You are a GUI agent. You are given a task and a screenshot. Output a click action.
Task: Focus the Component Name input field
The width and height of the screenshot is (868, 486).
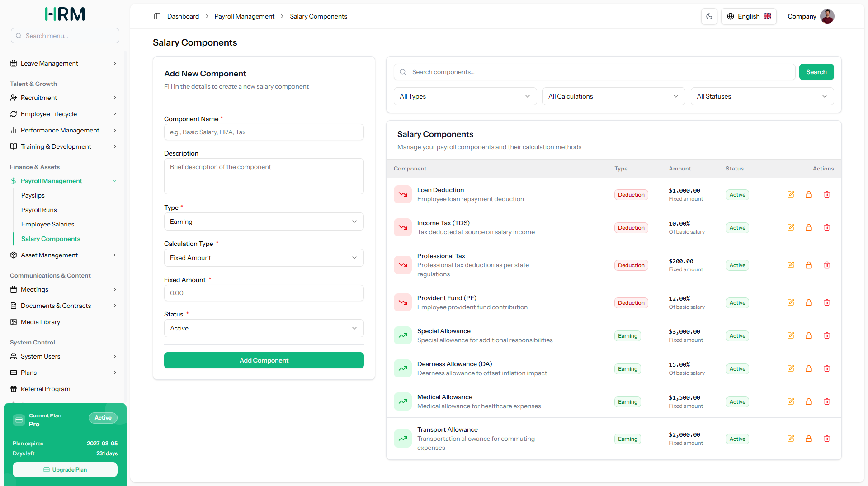264,132
